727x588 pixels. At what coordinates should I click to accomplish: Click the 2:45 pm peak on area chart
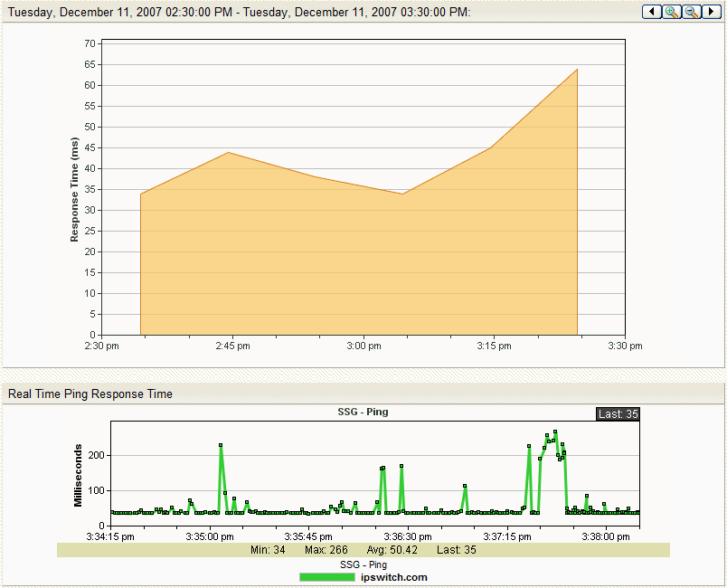click(x=228, y=153)
